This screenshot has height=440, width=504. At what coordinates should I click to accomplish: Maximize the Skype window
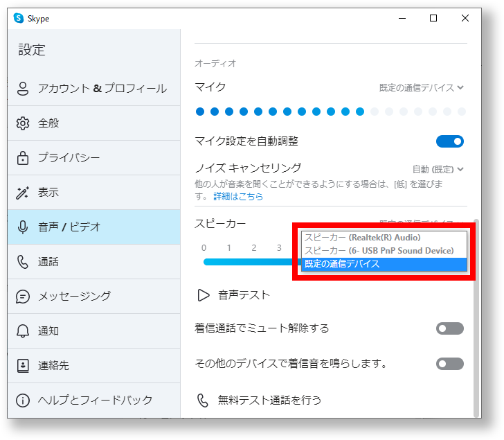pyautogui.click(x=433, y=18)
